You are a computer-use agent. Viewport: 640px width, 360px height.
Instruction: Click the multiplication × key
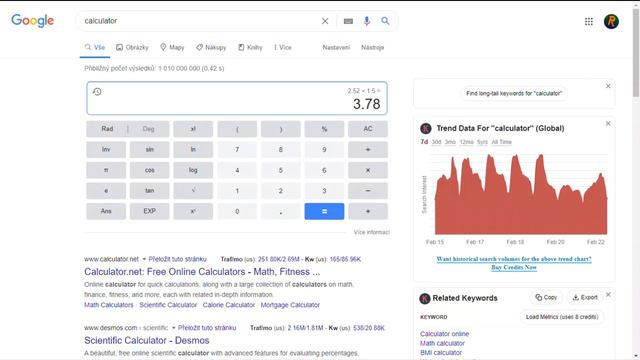pos(368,170)
